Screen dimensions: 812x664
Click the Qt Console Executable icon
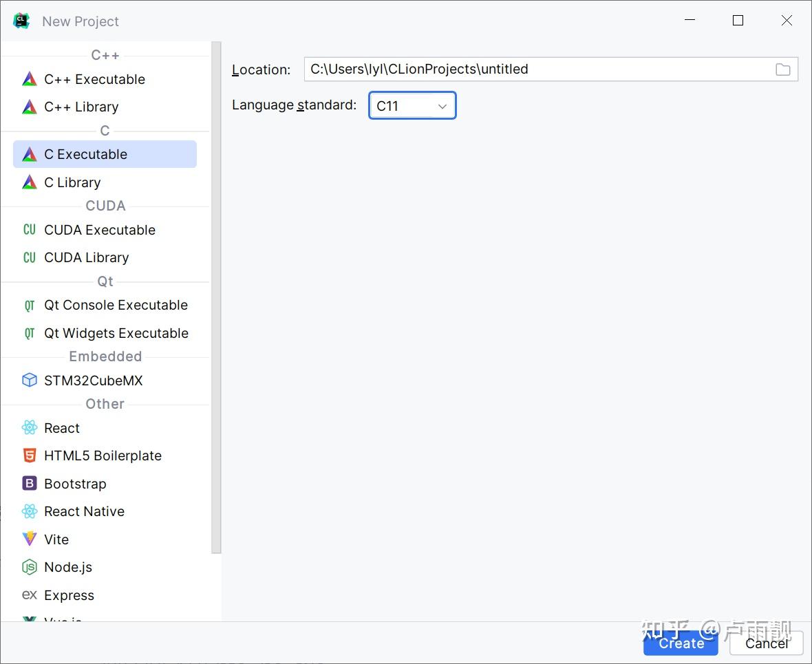[30, 306]
